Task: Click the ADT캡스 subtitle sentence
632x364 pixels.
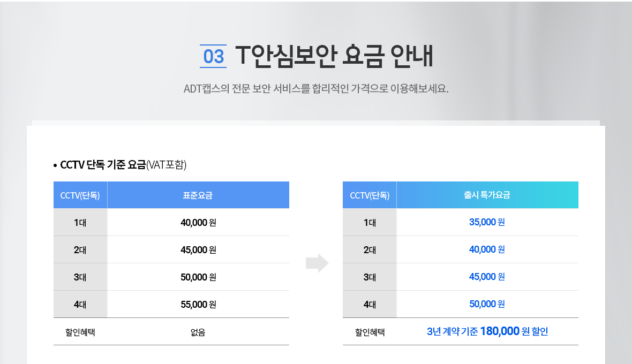Action: pyautogui.click(x=315, y=88)
